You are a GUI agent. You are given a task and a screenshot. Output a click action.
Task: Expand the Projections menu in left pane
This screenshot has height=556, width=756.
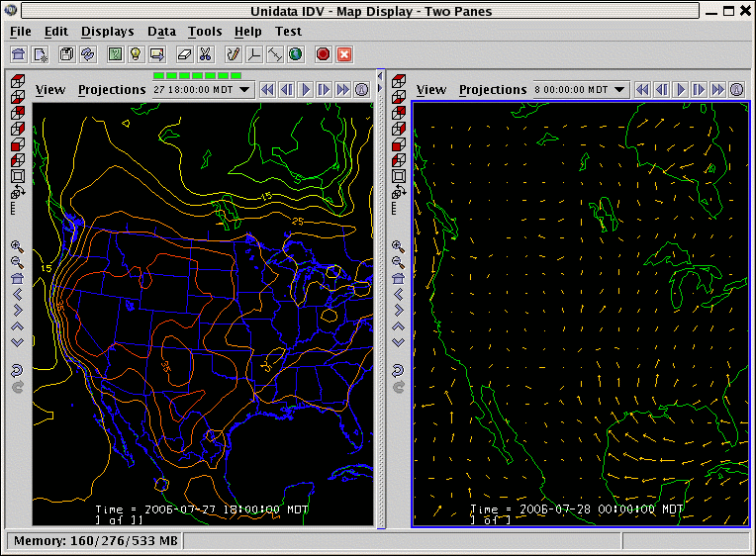pyautogui.click(x=112, y=89)
